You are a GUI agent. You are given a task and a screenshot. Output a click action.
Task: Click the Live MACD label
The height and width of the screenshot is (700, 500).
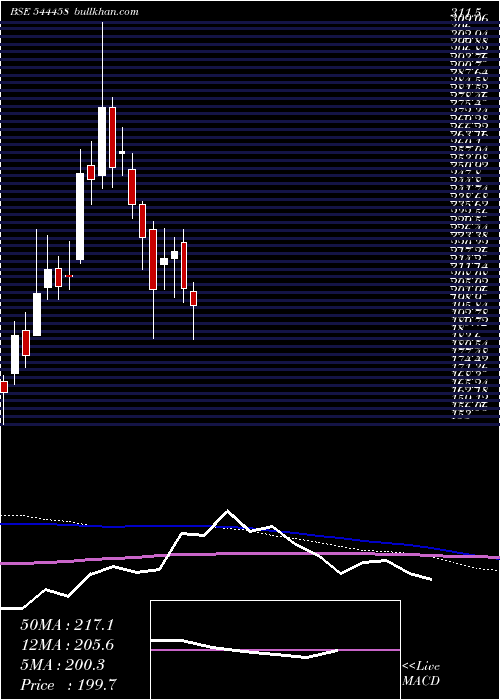(421, 674)
